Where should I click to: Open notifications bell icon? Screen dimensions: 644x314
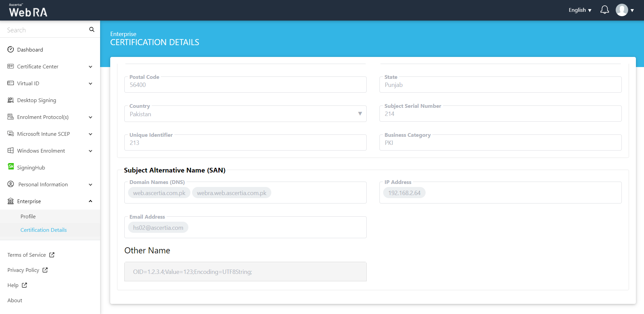click(605, 10)
